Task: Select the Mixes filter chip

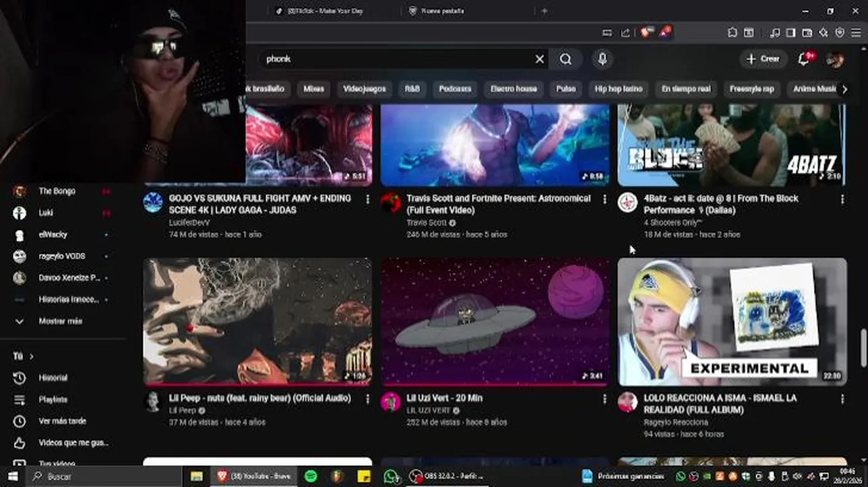Action: (x=314, y=89)
